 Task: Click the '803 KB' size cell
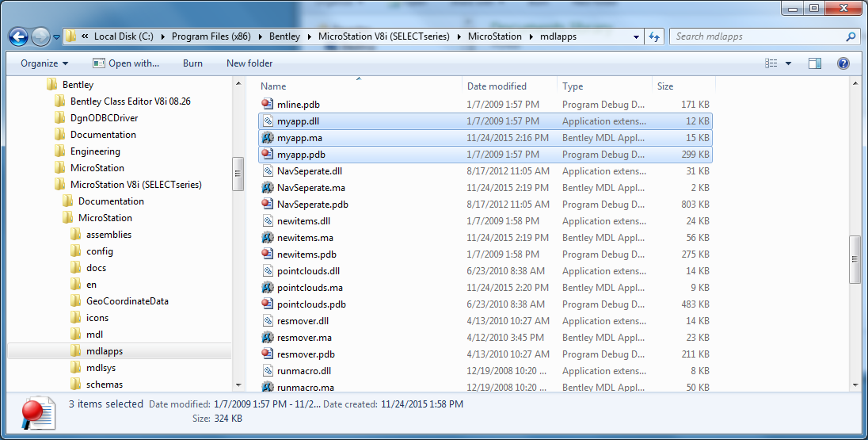click(x=695, y=204)
